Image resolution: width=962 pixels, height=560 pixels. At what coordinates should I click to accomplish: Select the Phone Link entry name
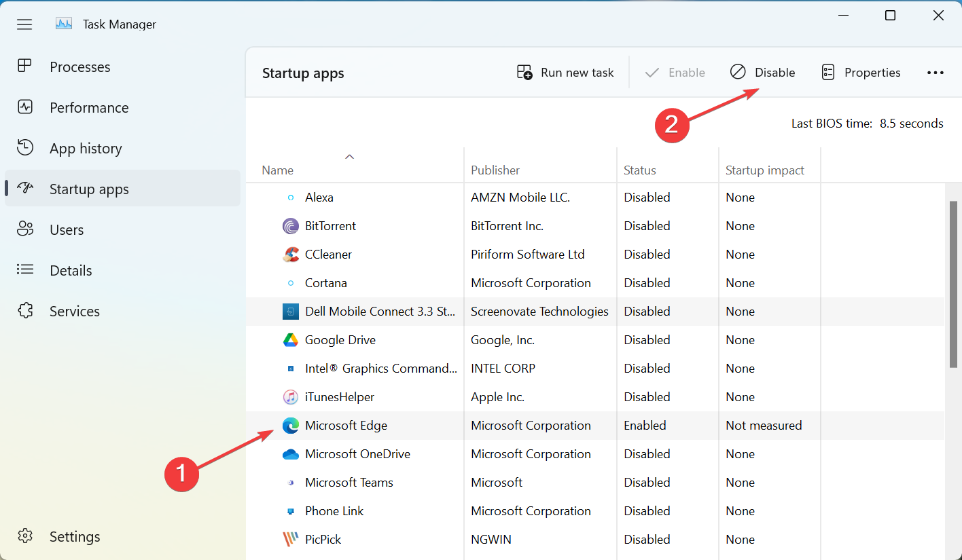click(x=334, y=511)
